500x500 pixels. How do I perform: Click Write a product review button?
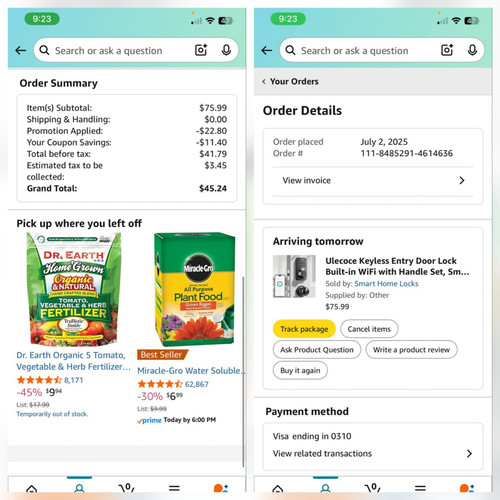(x=411, y=350)
